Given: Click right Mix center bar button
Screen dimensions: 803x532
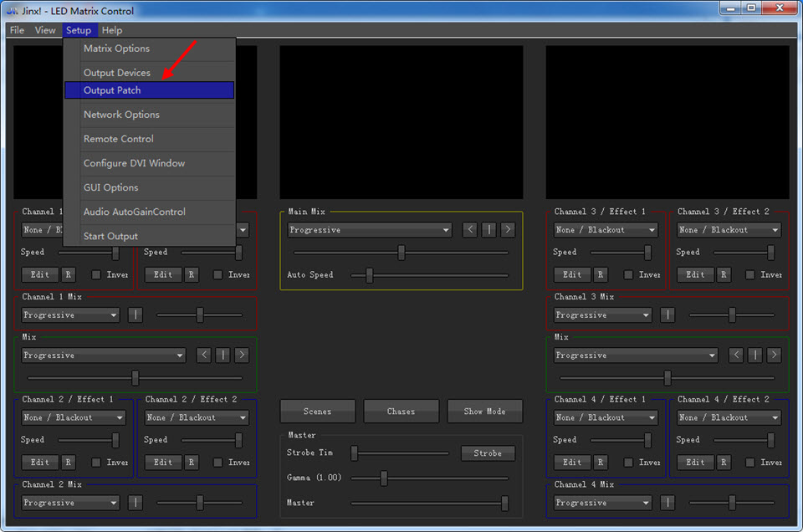Looking at the screenshot, I should pyautogui.click(x=754, y=355).
